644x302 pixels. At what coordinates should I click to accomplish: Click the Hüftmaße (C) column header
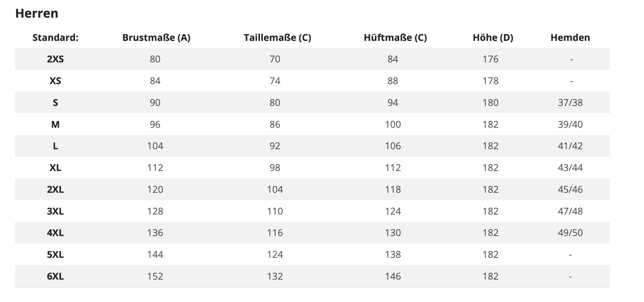pos(395,38)
